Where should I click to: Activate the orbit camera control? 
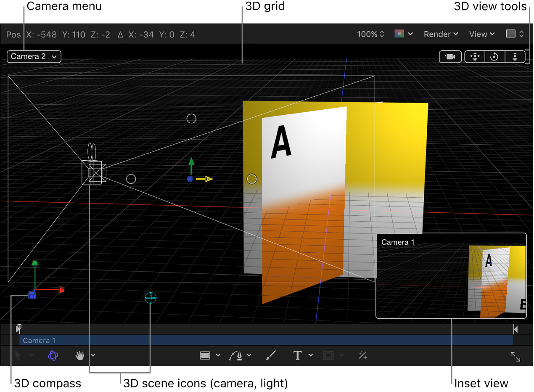coord(494,57)
